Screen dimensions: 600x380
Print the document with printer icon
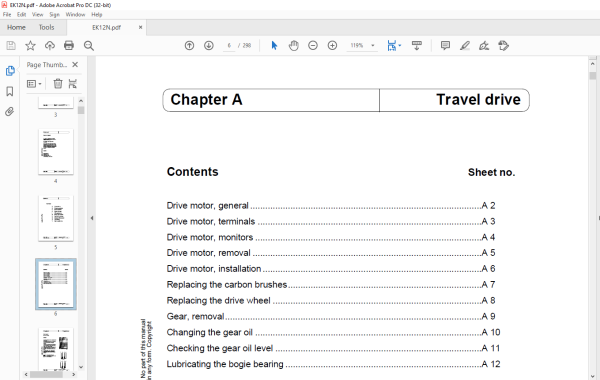click(69, 46)
